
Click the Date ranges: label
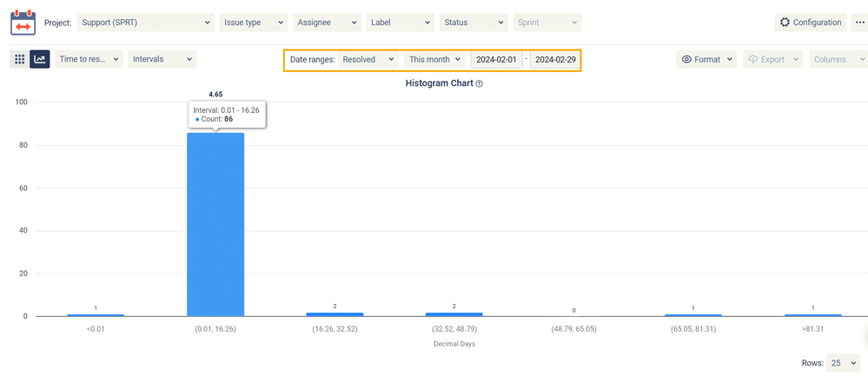click(x=312, y=59)
